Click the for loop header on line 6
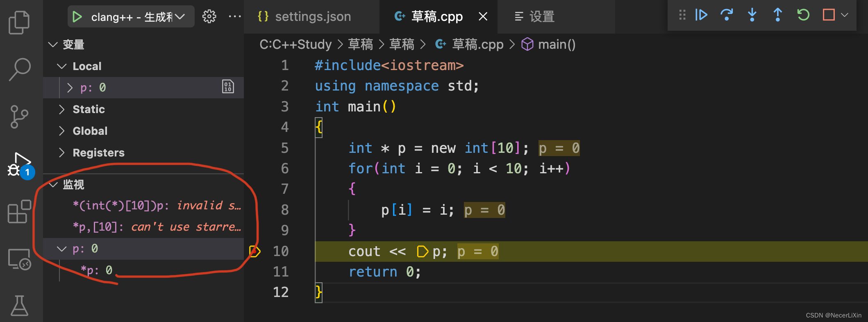The width and height of the screenshot is (868, 322). click(x=459, y=168)
